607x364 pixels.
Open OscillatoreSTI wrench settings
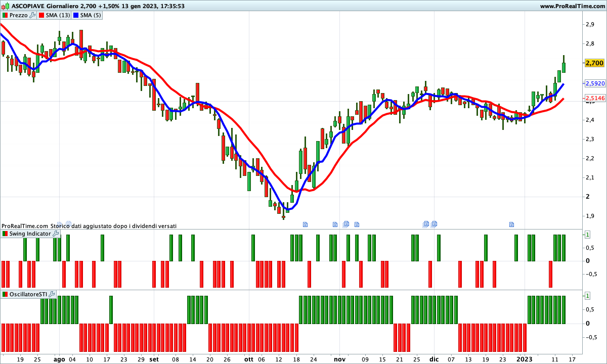(52, 294)
